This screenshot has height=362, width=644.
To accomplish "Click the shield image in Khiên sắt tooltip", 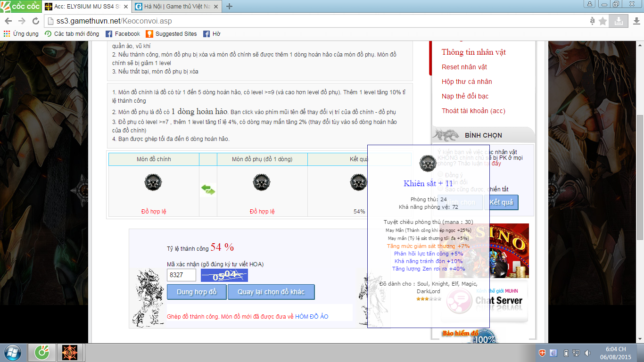I will tap(428, 163).
